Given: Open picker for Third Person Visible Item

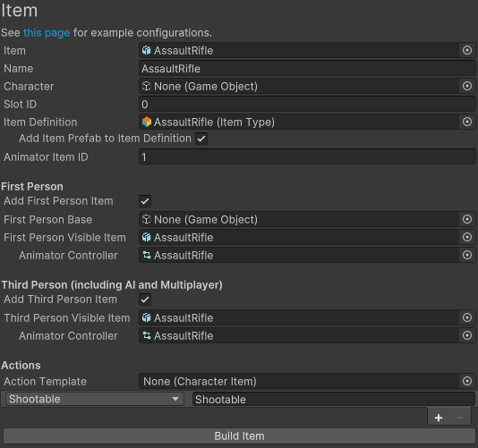Looking at the screenshot, I should pos(467,317).
